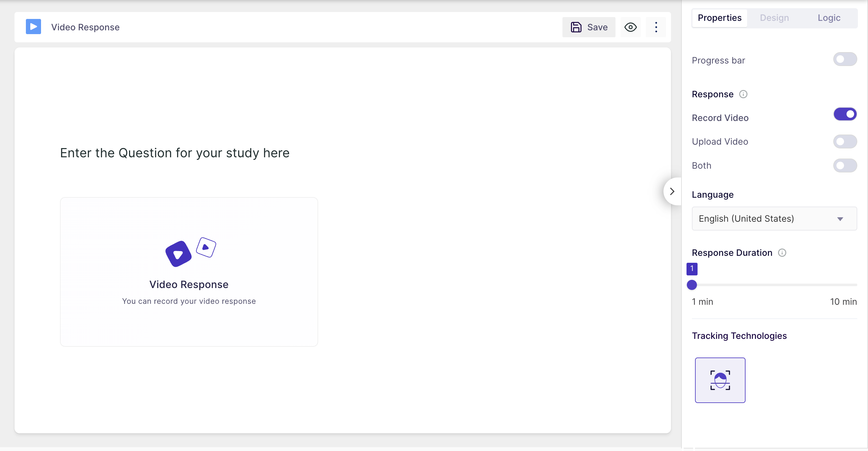Switch to the Logic tab
This screenshot has height=451, width=868.
[x=829, y=18]
